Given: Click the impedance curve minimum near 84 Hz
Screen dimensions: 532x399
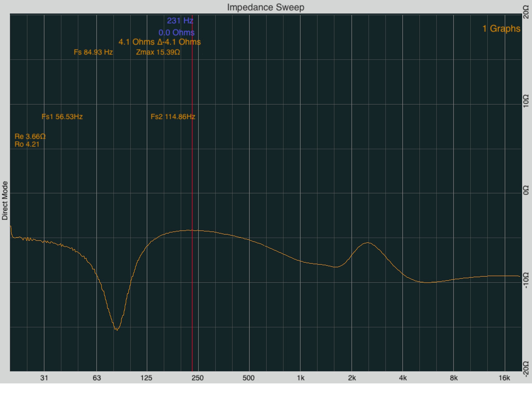Looking at the screenshot, I should click(117, 330).
